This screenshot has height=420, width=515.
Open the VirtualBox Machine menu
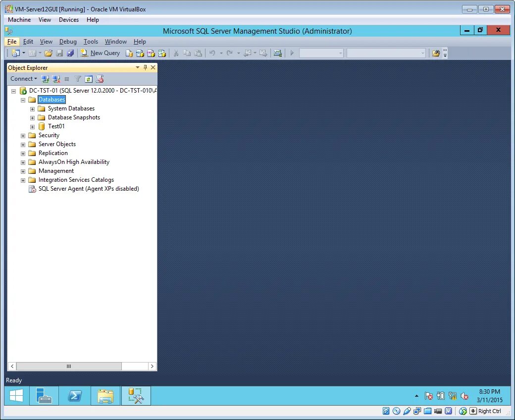[x=19, y=20]
